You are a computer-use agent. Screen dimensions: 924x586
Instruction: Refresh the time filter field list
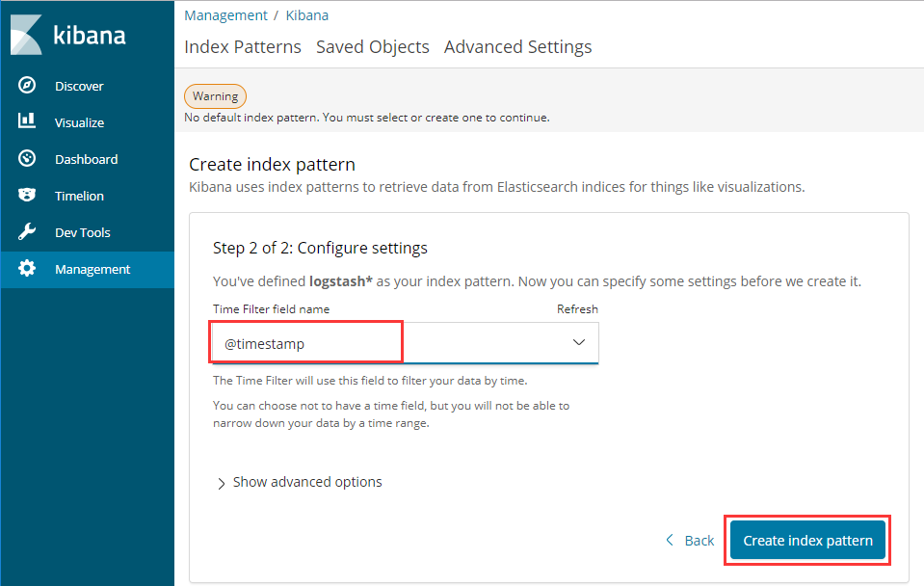[577, 309]
